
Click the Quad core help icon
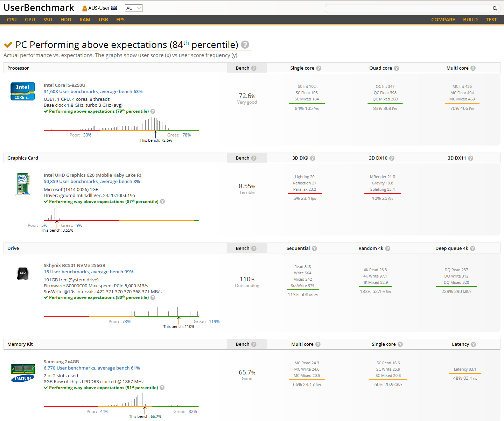pos(396,68)
